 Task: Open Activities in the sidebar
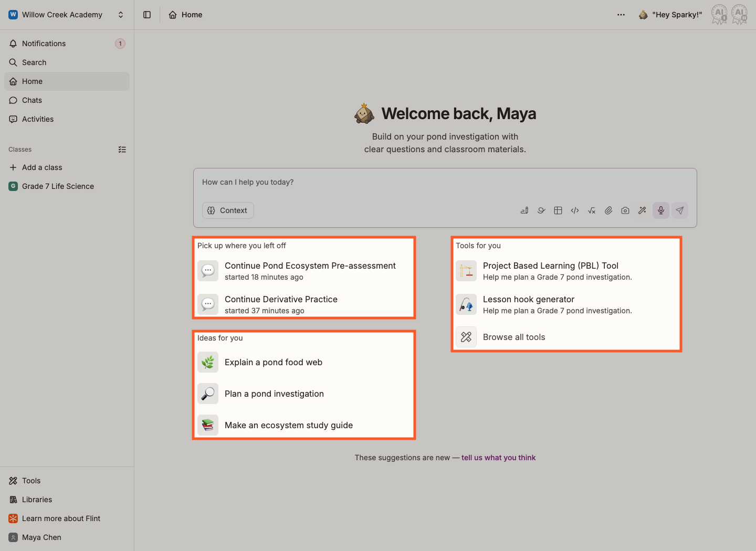click(67, 119)
